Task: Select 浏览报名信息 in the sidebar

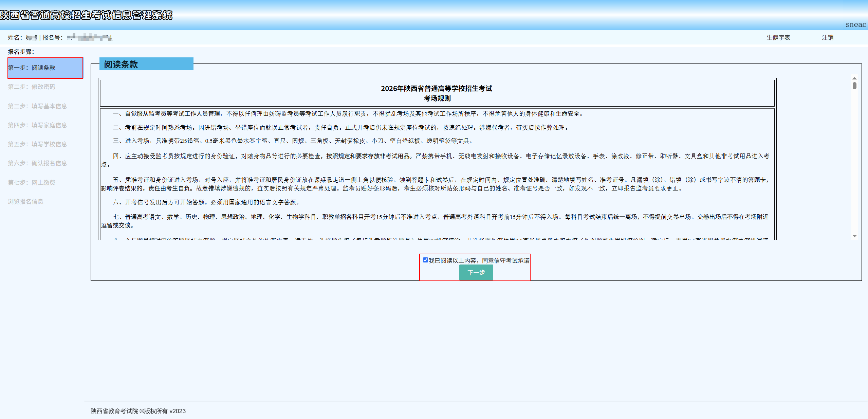Action: (x=25, y=201)
